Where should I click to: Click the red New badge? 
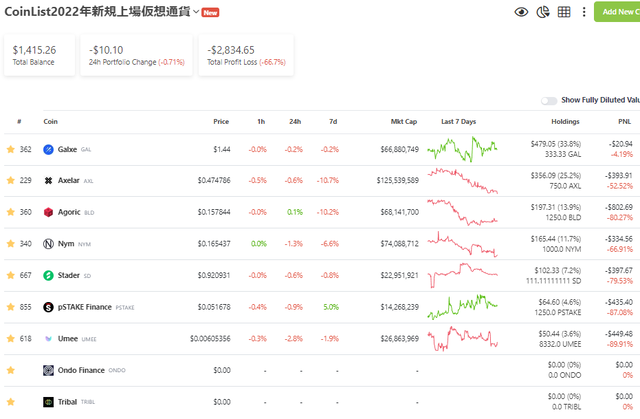tap(210, 13)
